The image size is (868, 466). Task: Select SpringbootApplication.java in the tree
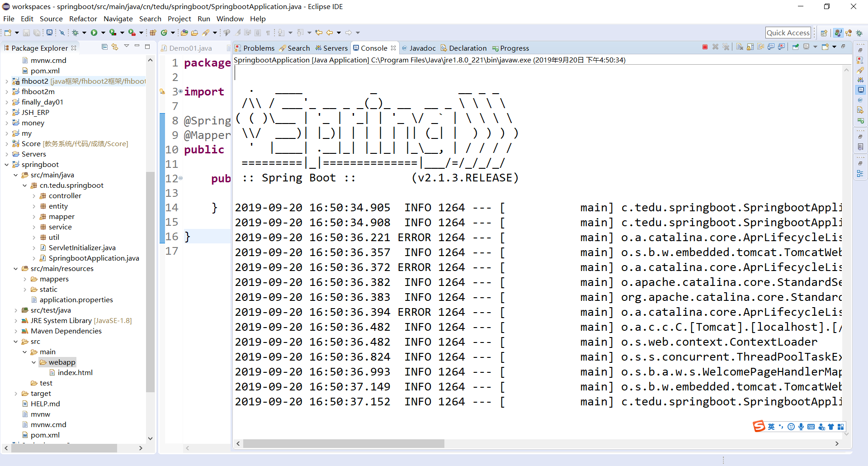coord(90,258)
